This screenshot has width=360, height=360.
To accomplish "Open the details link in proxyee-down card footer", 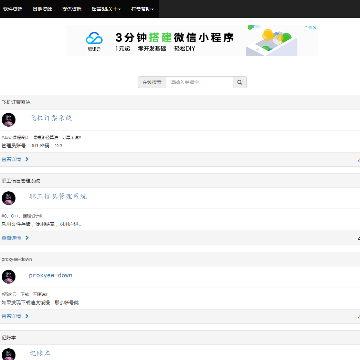I will tap(15, 316).
